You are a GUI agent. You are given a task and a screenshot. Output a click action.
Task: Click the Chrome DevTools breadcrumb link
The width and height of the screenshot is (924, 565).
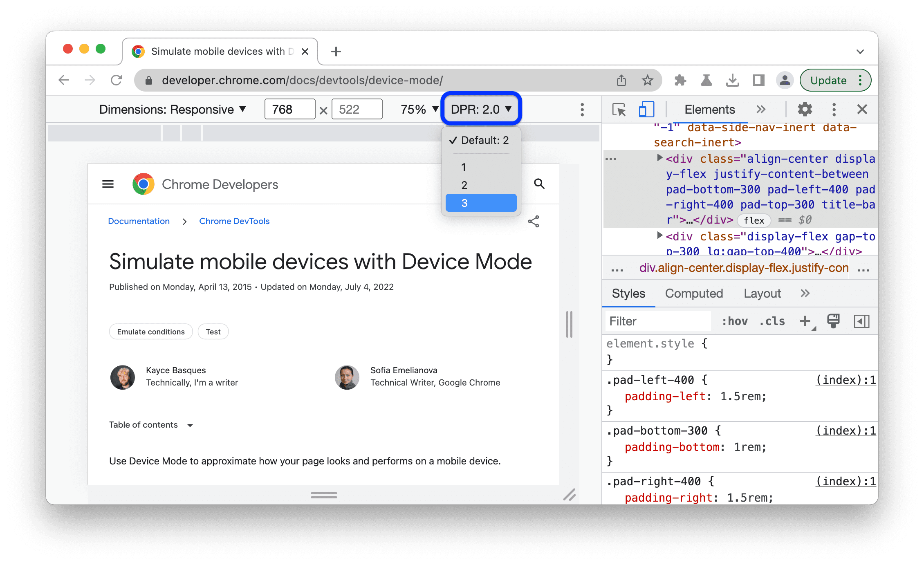click(235, 221)
